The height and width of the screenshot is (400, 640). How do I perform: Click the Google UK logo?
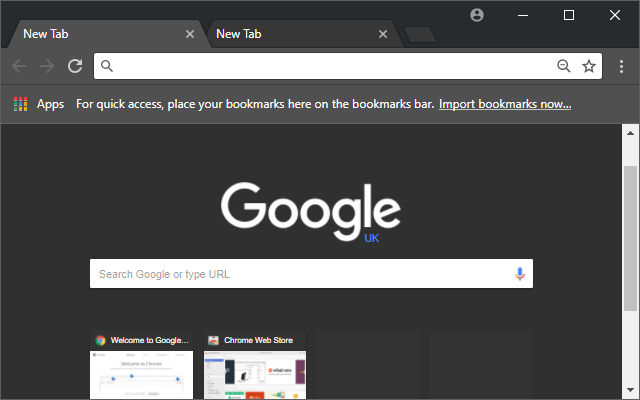311,212
